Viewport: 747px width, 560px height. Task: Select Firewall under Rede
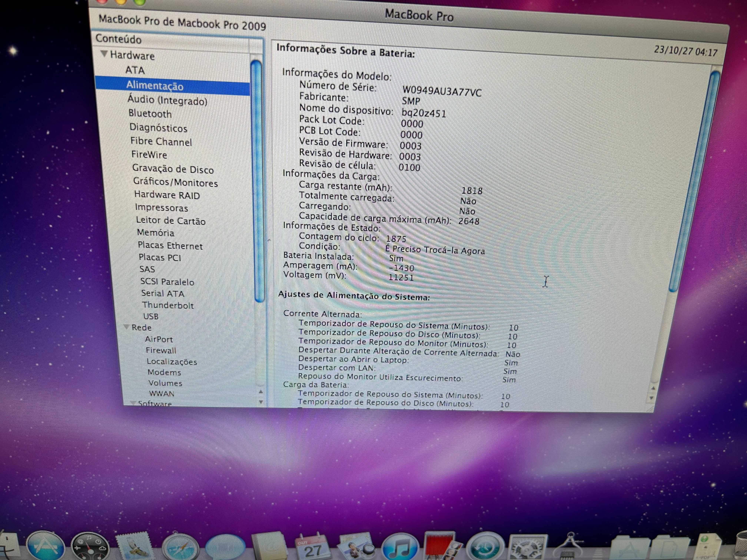click(161, 350)
